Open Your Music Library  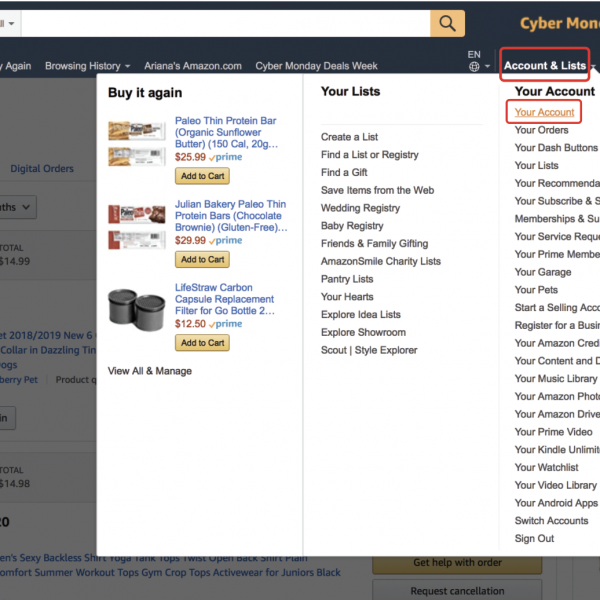pos(556,379)
